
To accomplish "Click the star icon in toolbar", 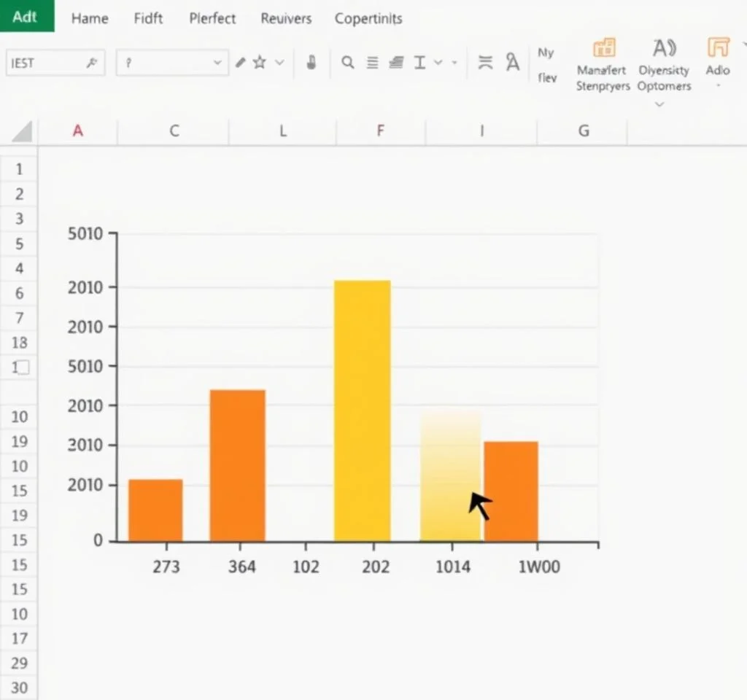I will click(x=259, y=63).
